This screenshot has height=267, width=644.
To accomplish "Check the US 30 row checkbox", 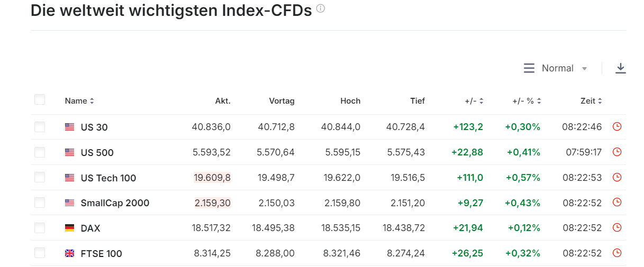I will [40, 127].
